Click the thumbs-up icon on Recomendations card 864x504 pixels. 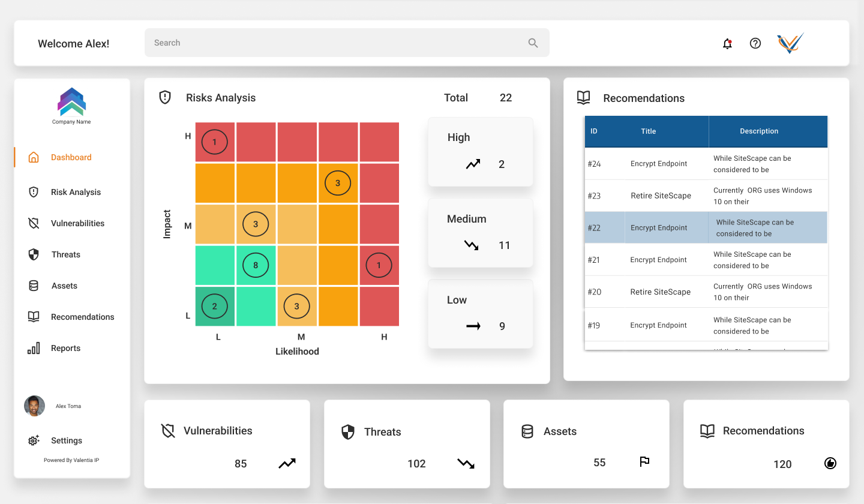(x=830, y=463)
